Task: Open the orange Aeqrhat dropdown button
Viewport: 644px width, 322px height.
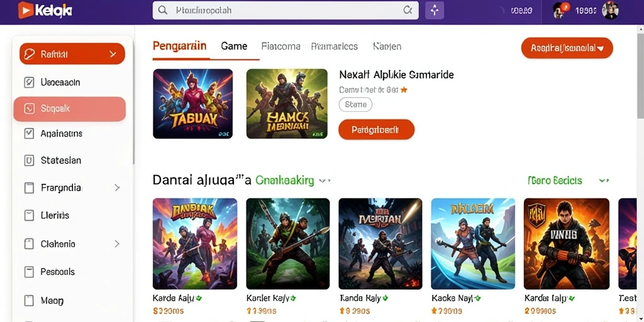Action: [567, 48]
